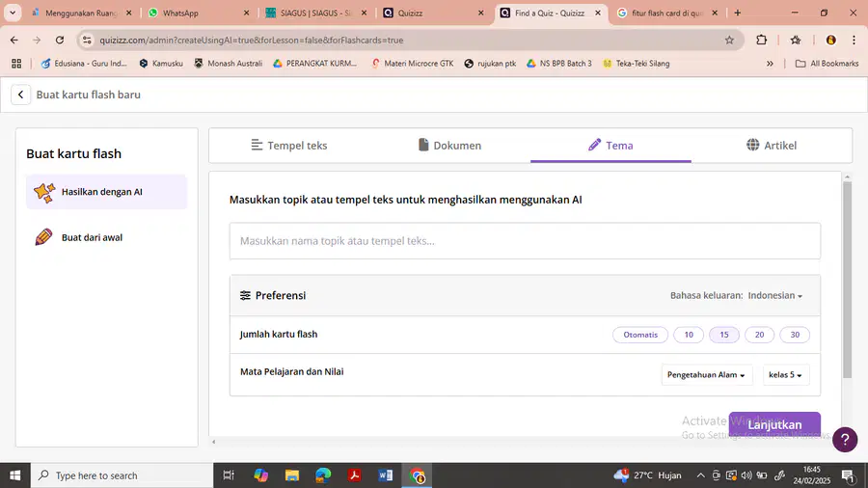This screenshot has width=868, height=488.
Task: Choose Buat dari awal pencil option
Action: [106, 237]
